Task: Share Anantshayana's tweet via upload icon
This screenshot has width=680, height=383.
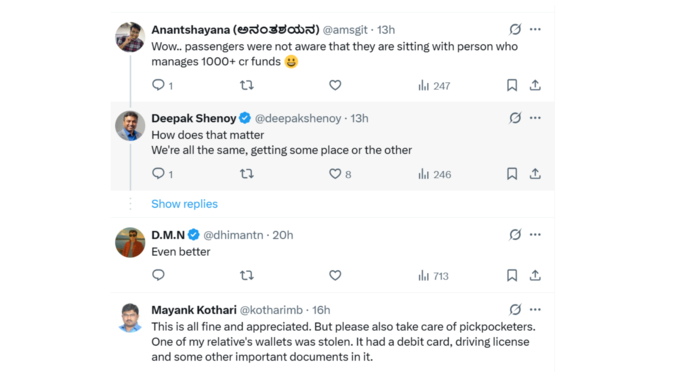Action: tap(535, 85)
